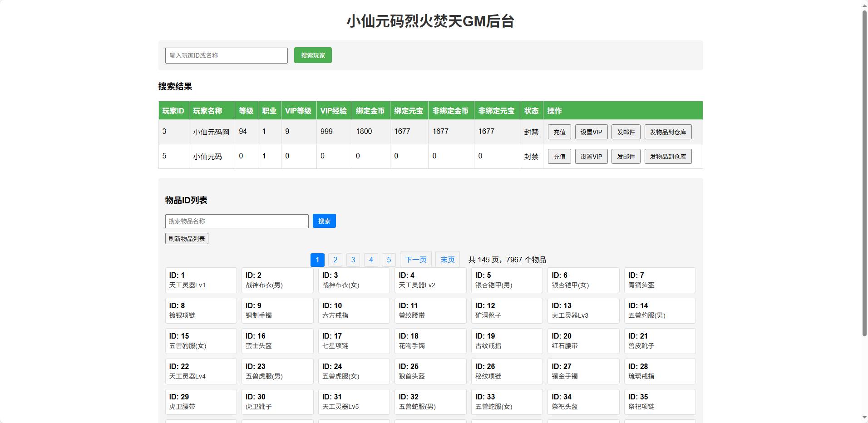Click the 下一页 next page button
868x423 pixels.
click(x=415, y=260)
